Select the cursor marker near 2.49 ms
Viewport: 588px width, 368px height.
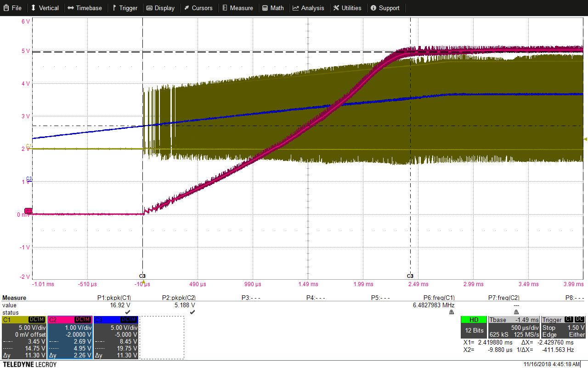coord(410,276)
